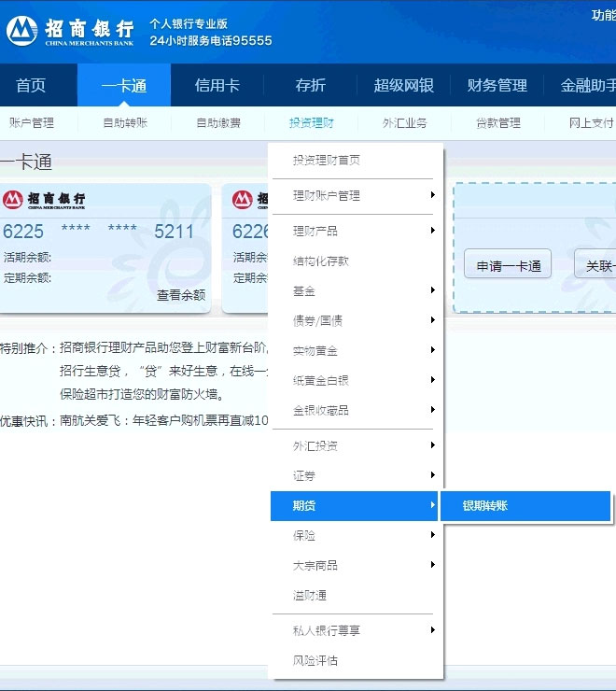616x691 pixels.
Task: Expand 大宗商品 submenu arrow
Action: coord(433,565)
